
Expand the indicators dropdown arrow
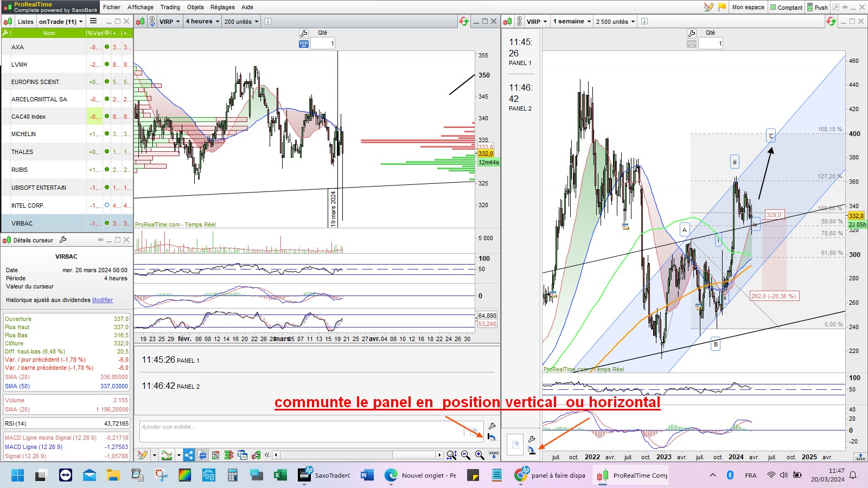pos(178,455)
